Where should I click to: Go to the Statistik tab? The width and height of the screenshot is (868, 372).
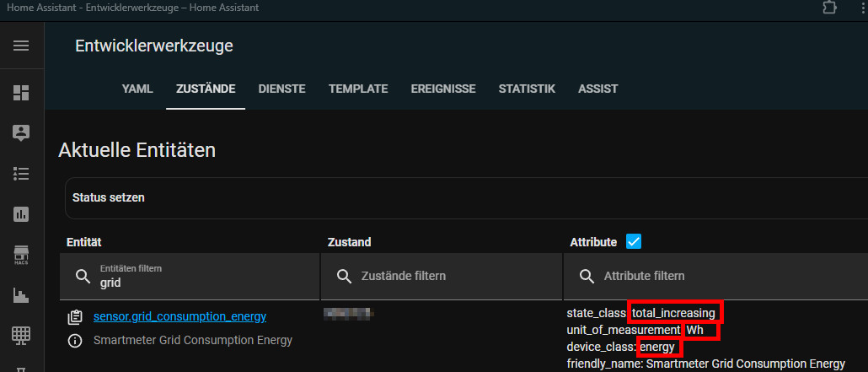point(527,89)
